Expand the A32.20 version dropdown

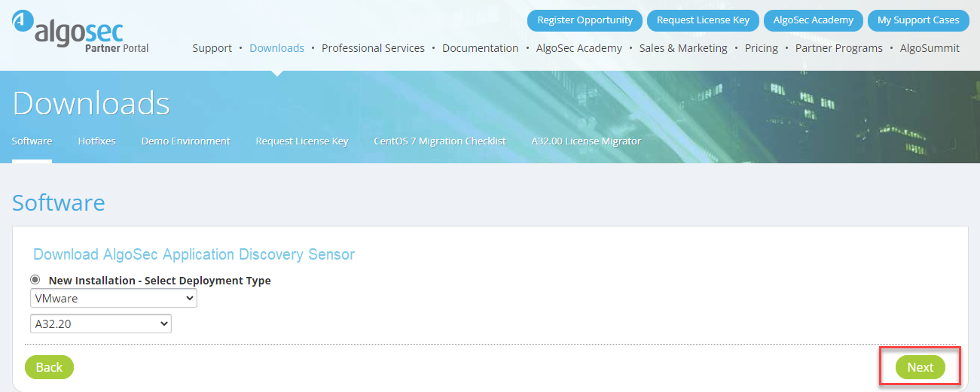coord(101,324)
